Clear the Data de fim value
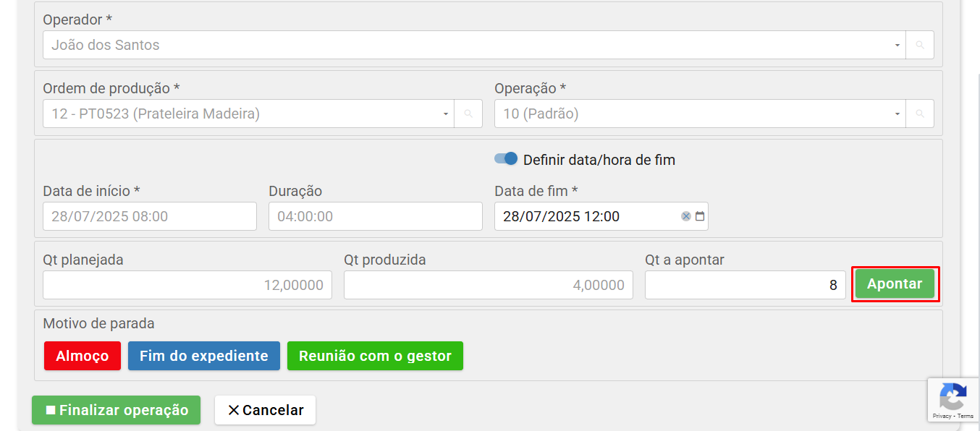Image resolution: width=980 pixels, height=431 pixels. tap(685, 216)
